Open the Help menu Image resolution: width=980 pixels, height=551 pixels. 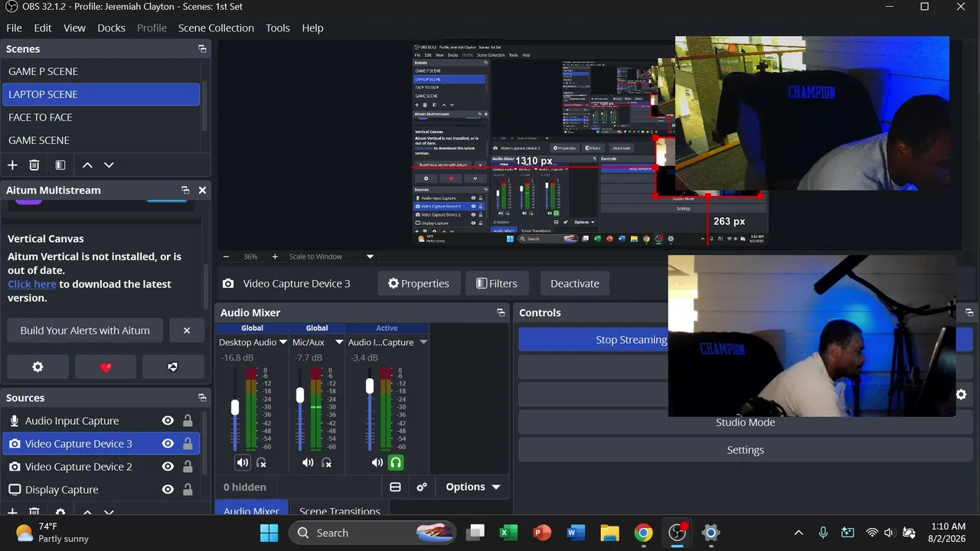coord(312,28)
